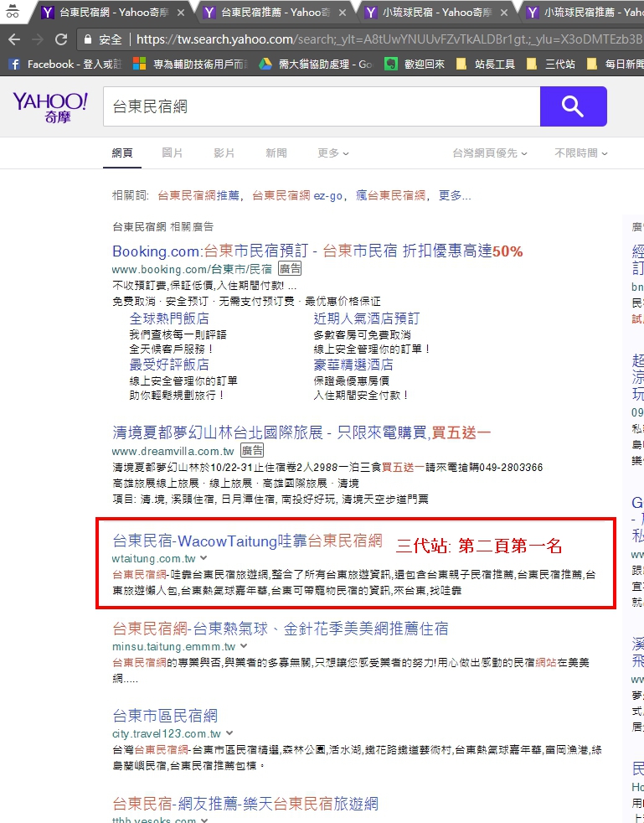Open the 不限時間 filter dropdown
Image resolution: width=644 pixels, height=823 pixels.
[581, 153]
